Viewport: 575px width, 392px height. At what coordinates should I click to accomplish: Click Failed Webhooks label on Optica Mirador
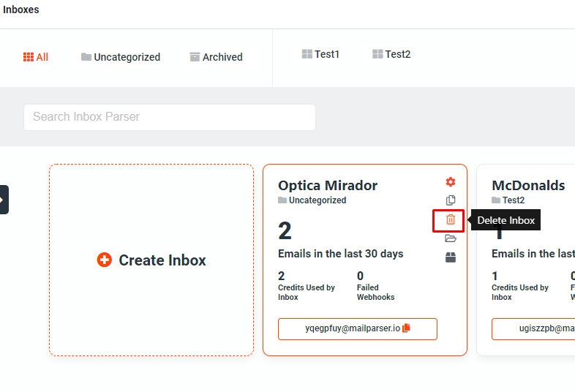(x=375, y=293)
